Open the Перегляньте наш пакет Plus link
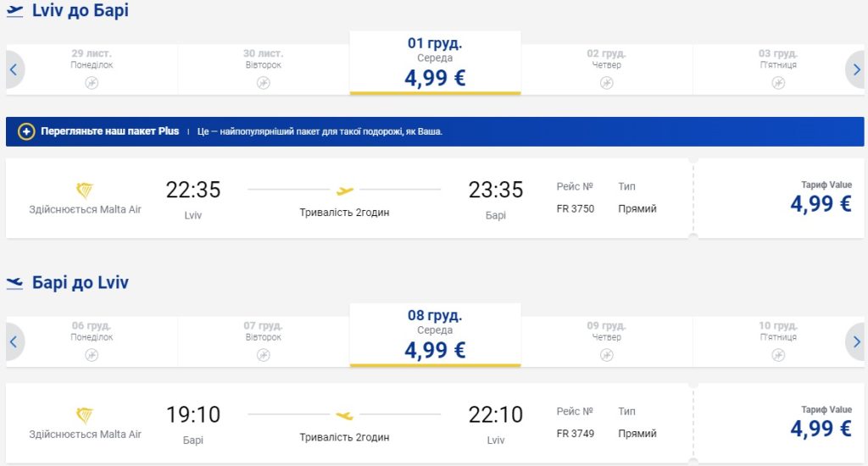This screenshot has height=466, width=868. [110, 132]
